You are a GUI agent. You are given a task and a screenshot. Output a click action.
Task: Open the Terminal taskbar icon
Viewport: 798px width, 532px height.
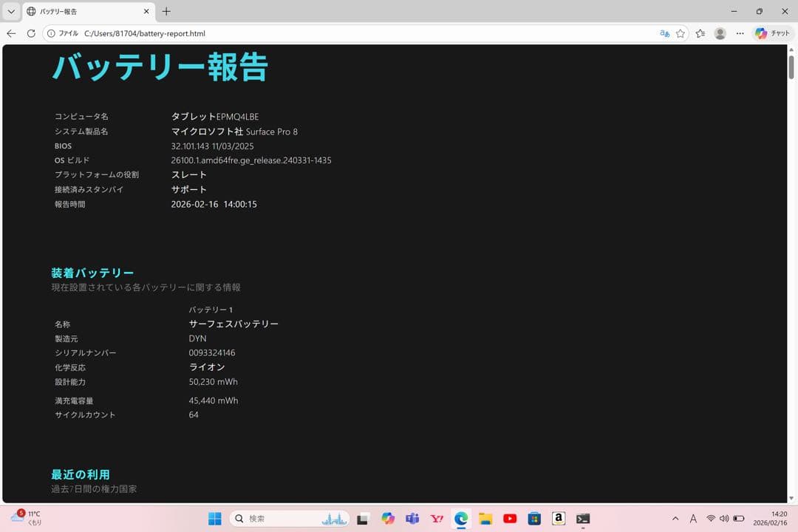click(583, 519)
